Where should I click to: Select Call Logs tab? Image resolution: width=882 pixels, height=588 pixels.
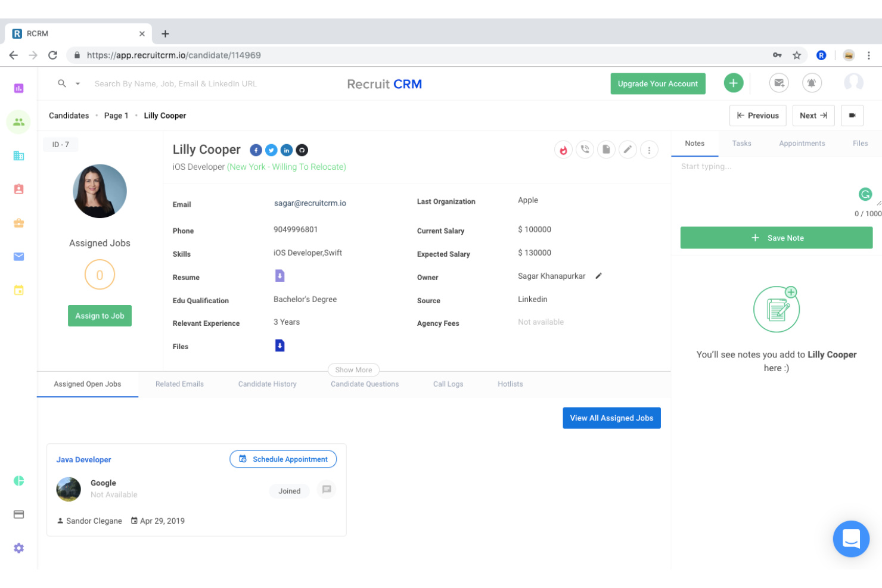tap(448, 384)
